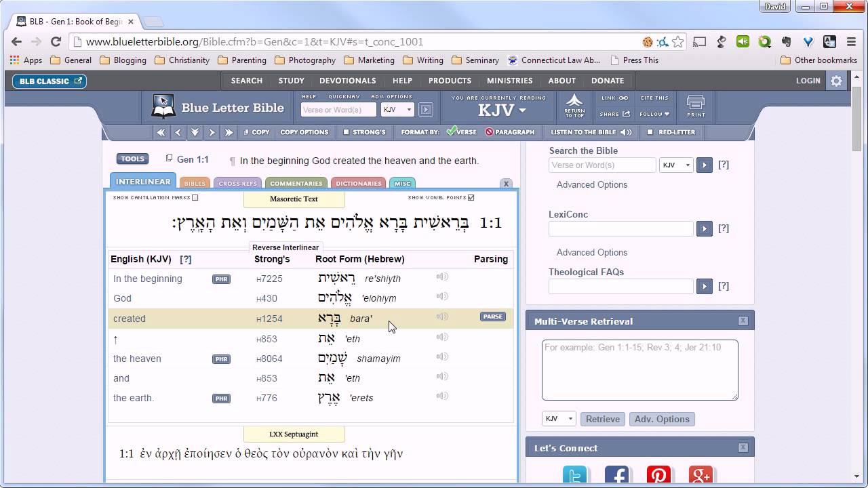The image size is (868, 488).
Task: Enable the Red-Letter checkbox
Action: pos(650,132)
